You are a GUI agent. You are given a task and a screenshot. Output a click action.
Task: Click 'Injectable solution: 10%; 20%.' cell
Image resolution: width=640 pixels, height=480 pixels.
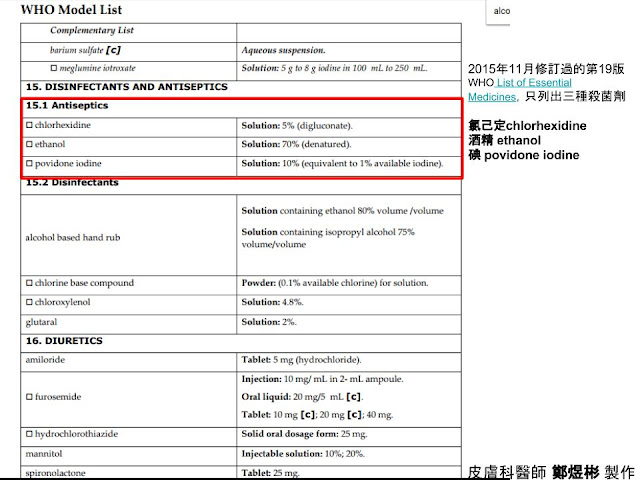349,456
